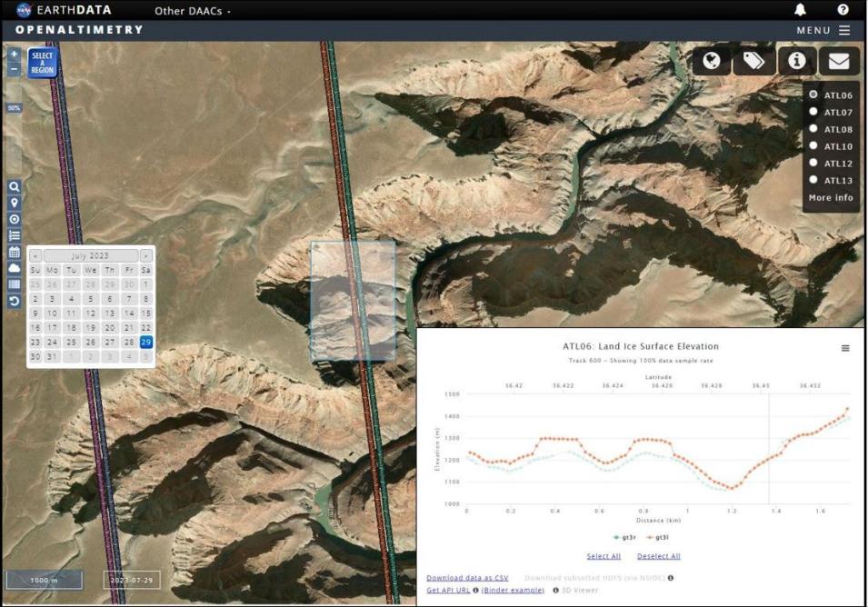Click info icon beside Get API URL
This screenshot has height=607, width=868.
(x=475, y=590)
